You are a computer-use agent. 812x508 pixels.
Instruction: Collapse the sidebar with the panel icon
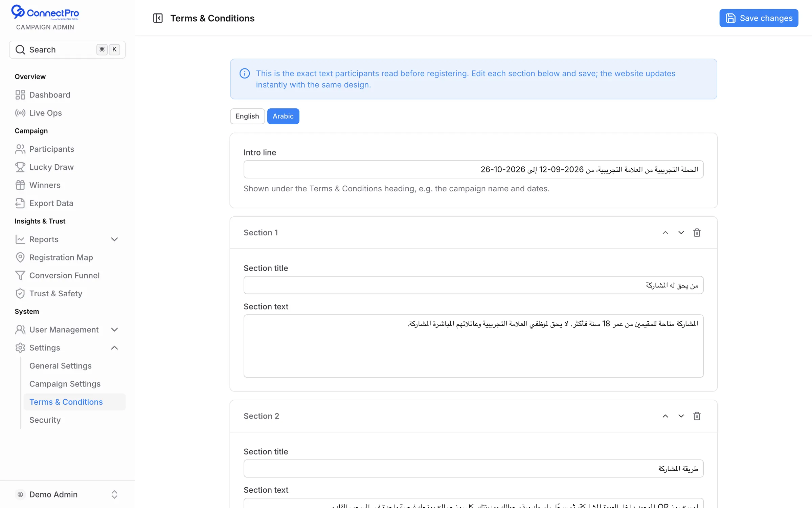click(x=158, y=18)
